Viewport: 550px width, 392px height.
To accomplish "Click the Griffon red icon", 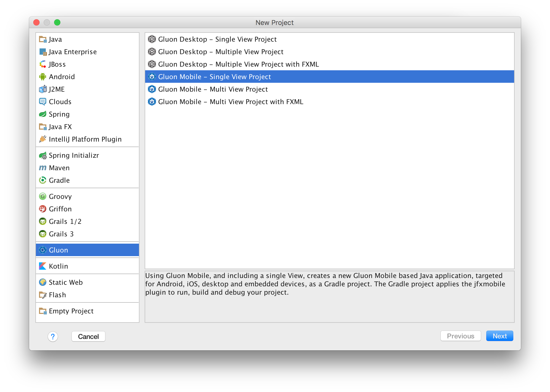I will pos(43,209).
